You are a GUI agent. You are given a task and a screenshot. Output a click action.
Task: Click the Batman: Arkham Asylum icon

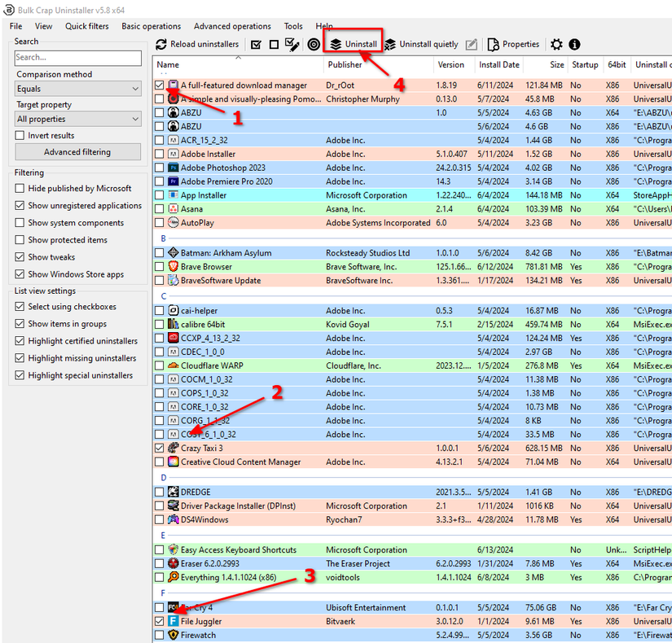tap(173, 252)
